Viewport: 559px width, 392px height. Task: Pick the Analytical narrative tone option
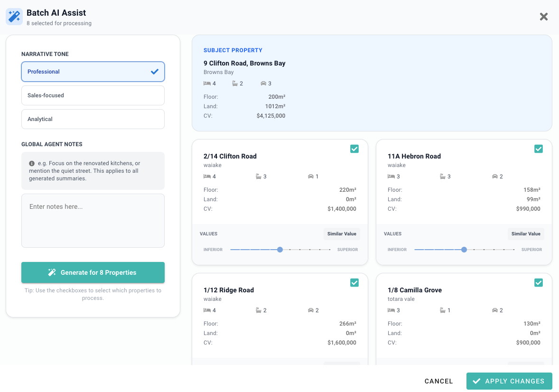click(x=93, y=119)
